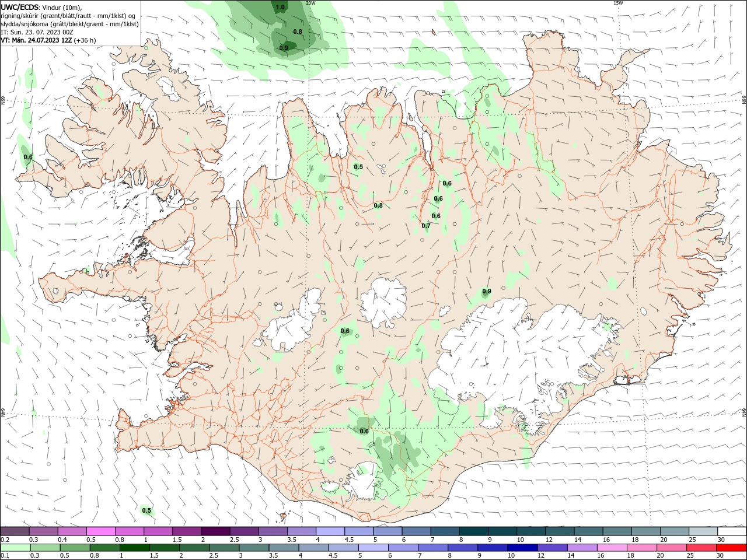Screen dimensions: 747x560
Task: Click the 0.6 value north of Mýrdalsjökull in the south
Action: [364, 431]
